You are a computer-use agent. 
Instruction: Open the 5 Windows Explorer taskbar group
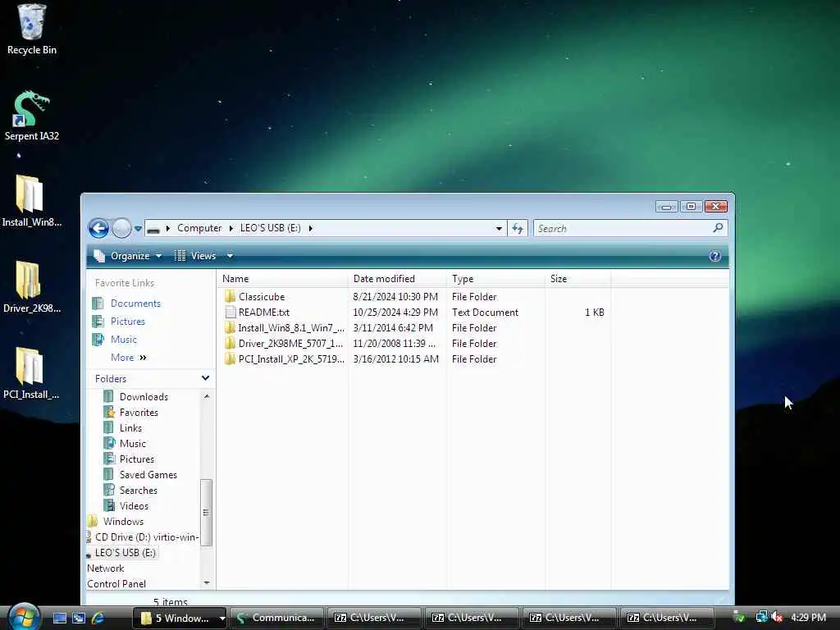(179, 618)
